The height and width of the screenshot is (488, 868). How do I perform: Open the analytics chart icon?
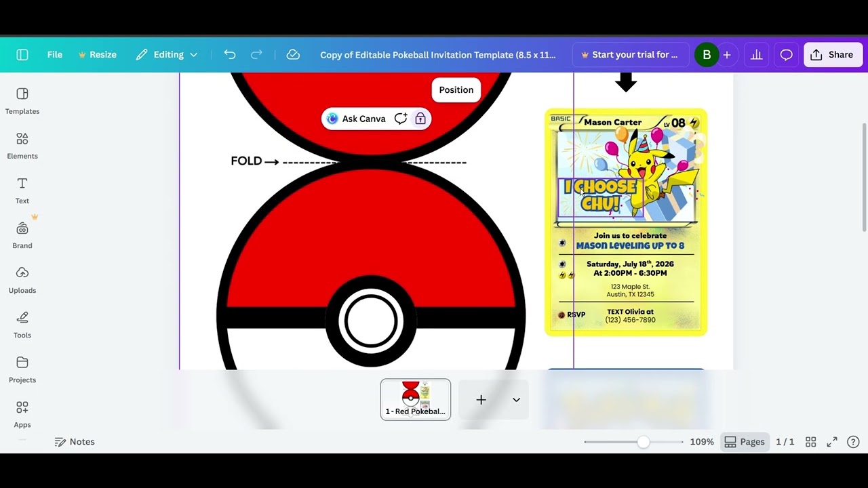coord(757,55)
